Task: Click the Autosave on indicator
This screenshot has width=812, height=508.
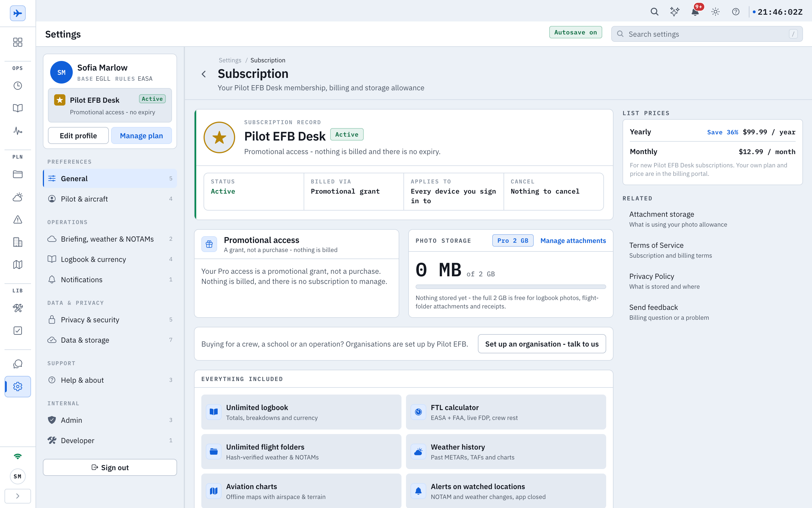Action: coord(575,32)
